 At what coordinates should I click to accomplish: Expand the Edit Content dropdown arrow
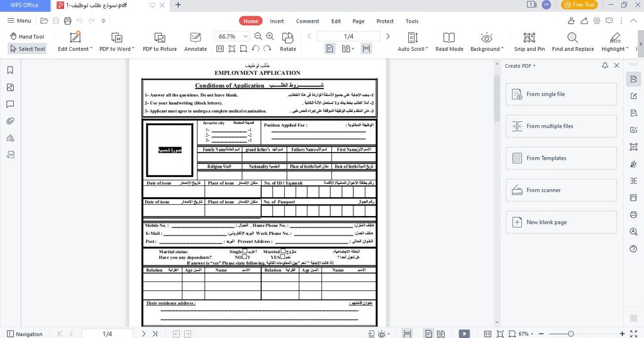(x=91, y=49)
